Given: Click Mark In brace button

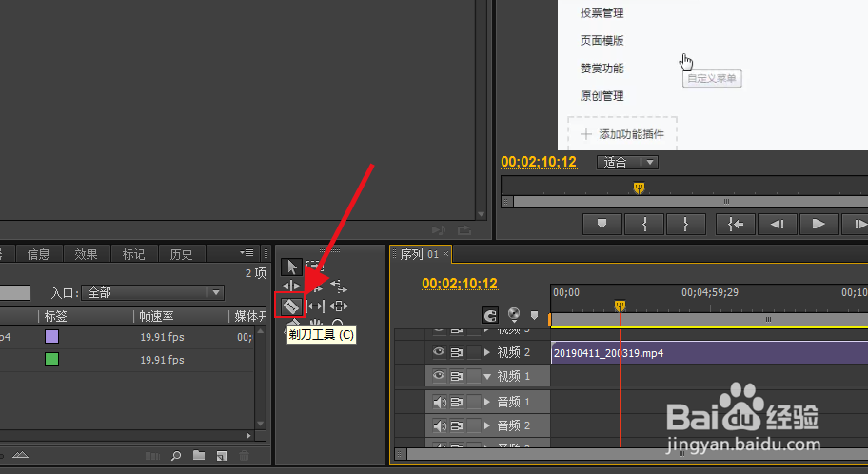Looking at the screenshot, I should coord(643,225).
